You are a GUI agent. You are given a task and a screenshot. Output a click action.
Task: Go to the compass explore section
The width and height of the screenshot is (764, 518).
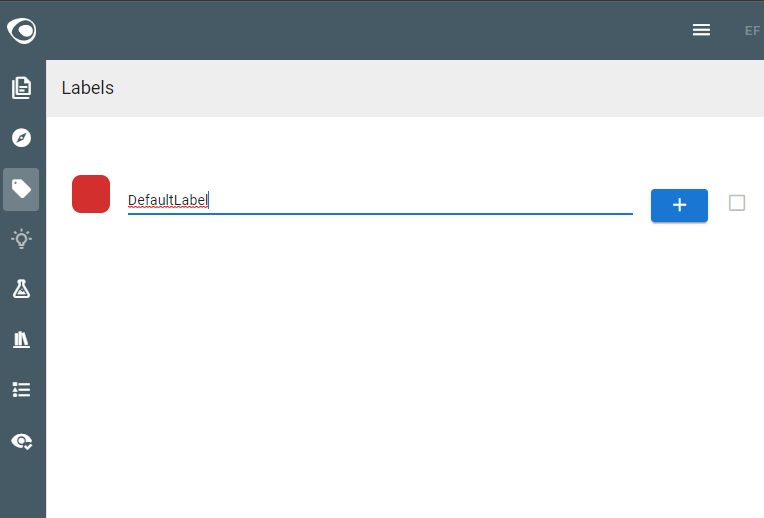[x=21, y=138]
